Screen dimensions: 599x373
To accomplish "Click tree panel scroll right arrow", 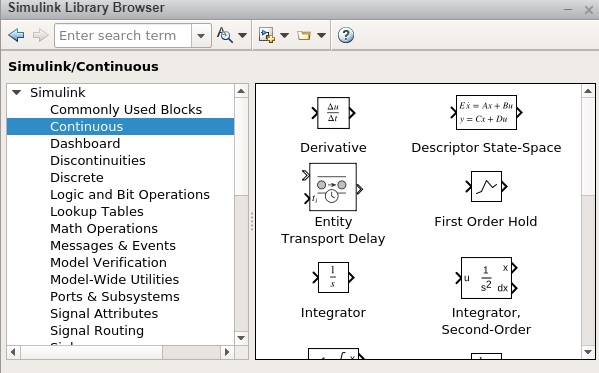I will pyautogui.click(x=227, y=352).
